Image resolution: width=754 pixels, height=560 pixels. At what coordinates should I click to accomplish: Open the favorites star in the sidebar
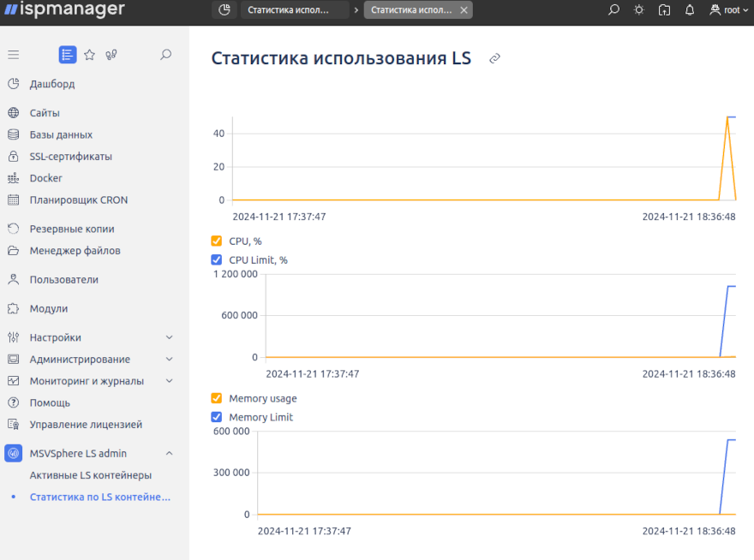point(89,54)
